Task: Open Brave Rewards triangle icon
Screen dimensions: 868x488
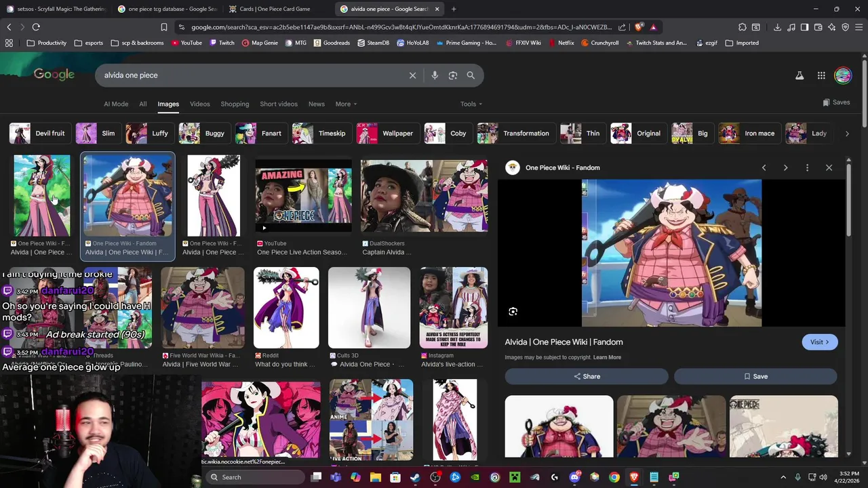Action: tap(653, 27)
